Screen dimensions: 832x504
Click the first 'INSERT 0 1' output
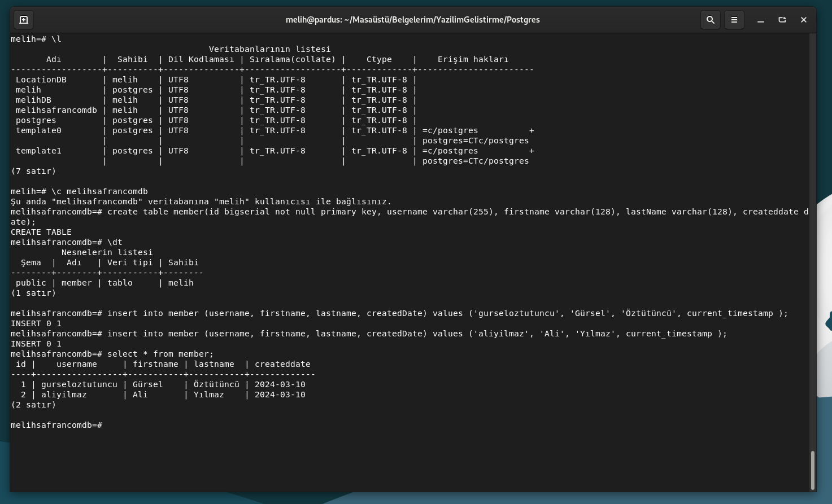pyautogui.click(x=36, y=323)
